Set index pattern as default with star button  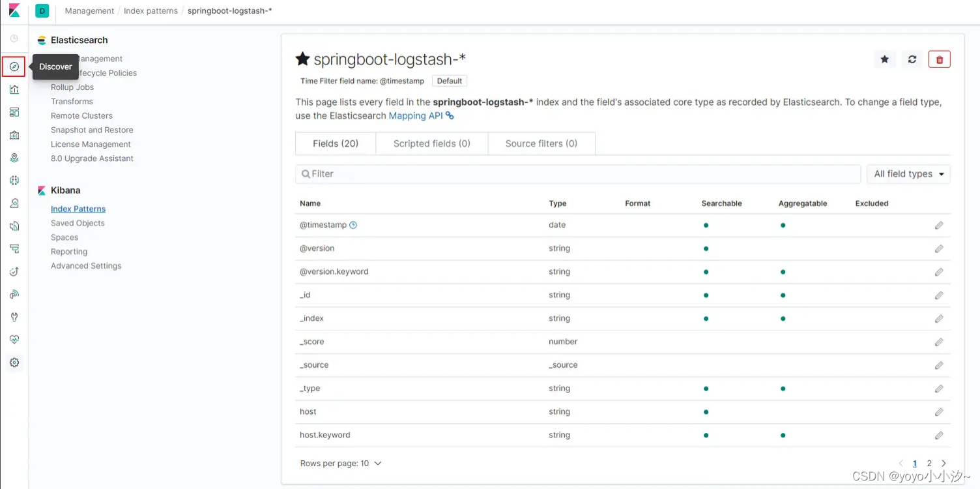click(884, 59)
